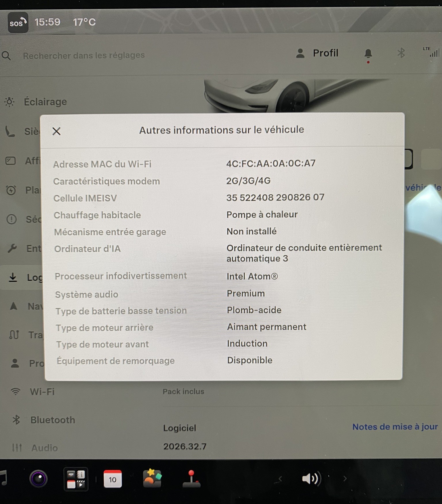Open the app launcher grid icon
Image resolution: width=442 pixels, height=504 pixels.
[76, 479]
